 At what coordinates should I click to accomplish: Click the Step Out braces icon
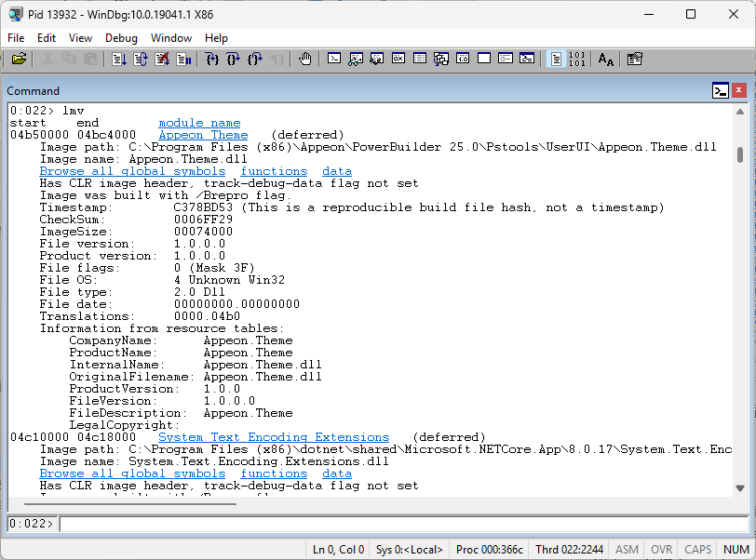pos(255,59)
